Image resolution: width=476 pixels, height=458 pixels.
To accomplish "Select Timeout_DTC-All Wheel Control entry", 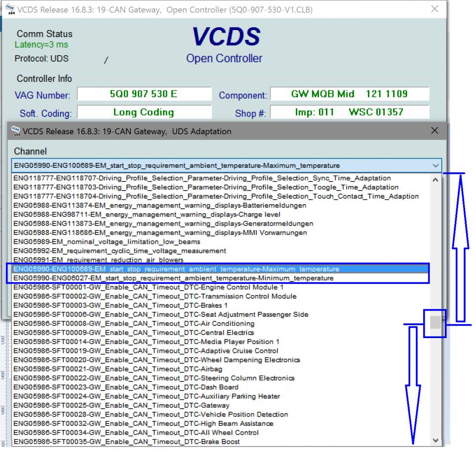I will point(221,433).
